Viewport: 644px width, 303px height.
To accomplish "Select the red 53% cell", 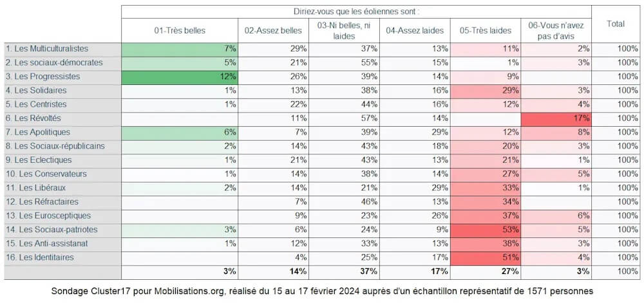I will point(486,230).
